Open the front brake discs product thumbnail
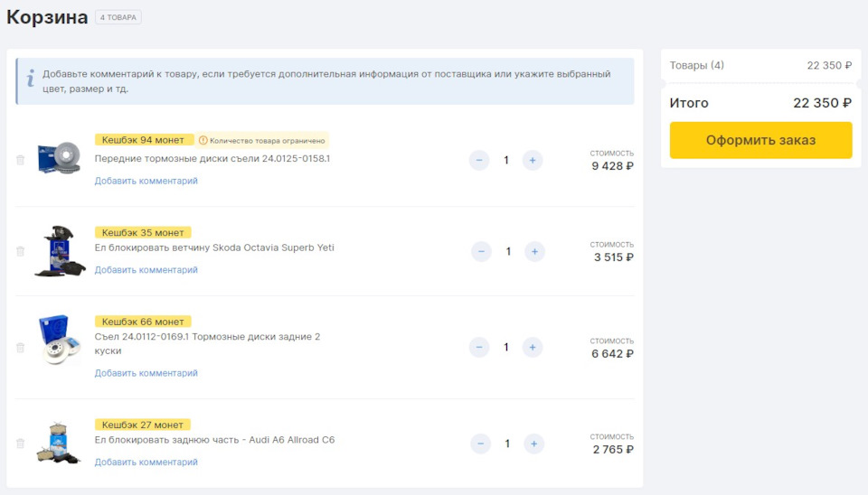This screenshot has height=495, width=868. click(59, 158)
